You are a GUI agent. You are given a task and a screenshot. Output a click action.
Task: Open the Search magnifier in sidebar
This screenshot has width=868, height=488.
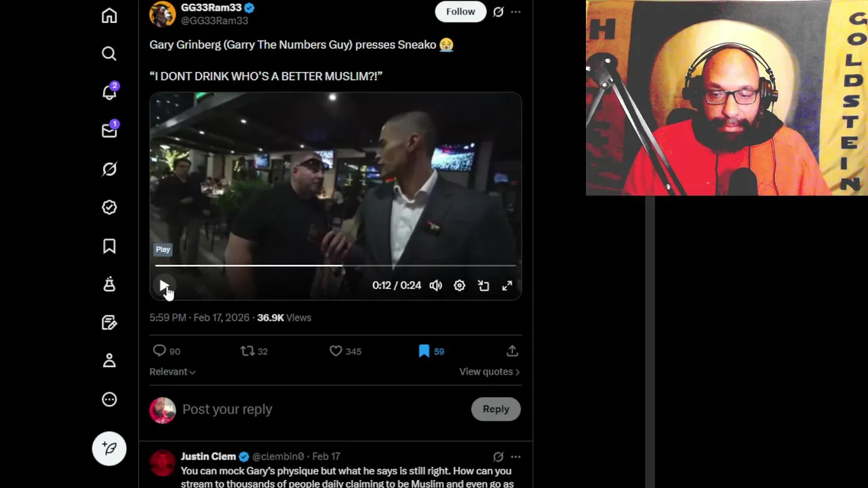(109, 54)
